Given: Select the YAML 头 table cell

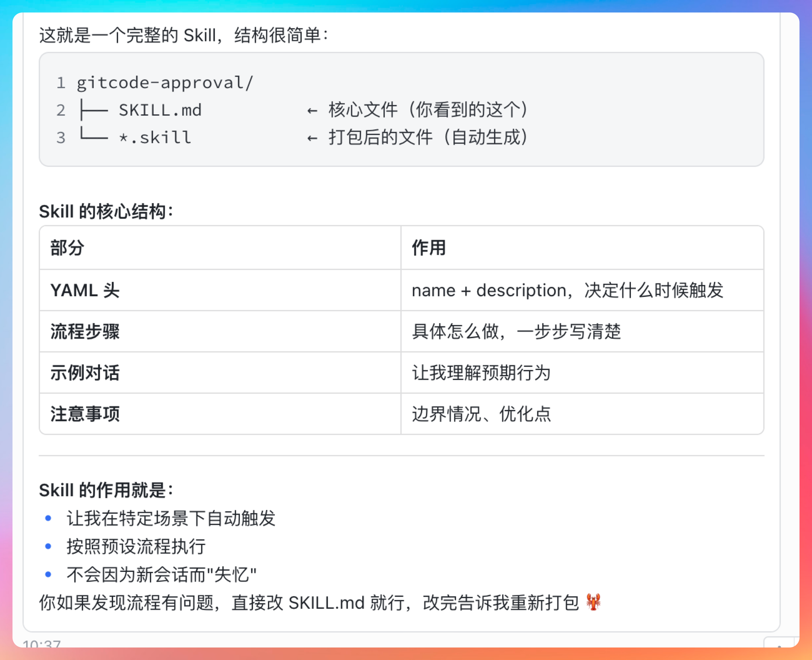Looking at the screenshot, I should click(x=85, y=290).
